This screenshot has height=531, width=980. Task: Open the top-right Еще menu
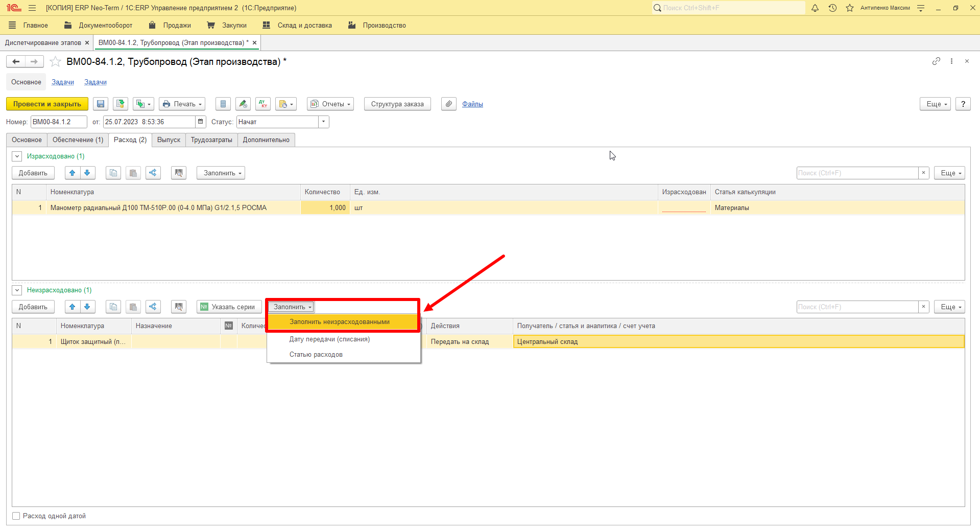click(x=936, y=104)
